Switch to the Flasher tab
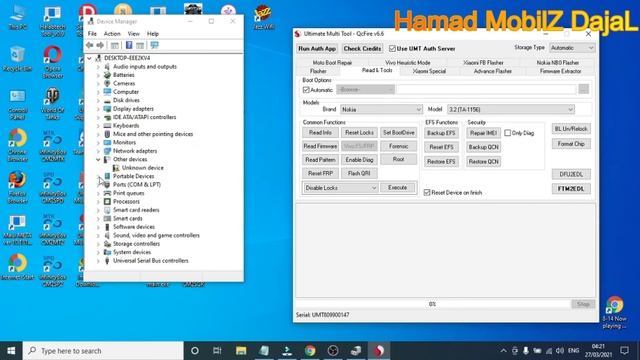Viewport: 640px width, 360px height. 318,71
